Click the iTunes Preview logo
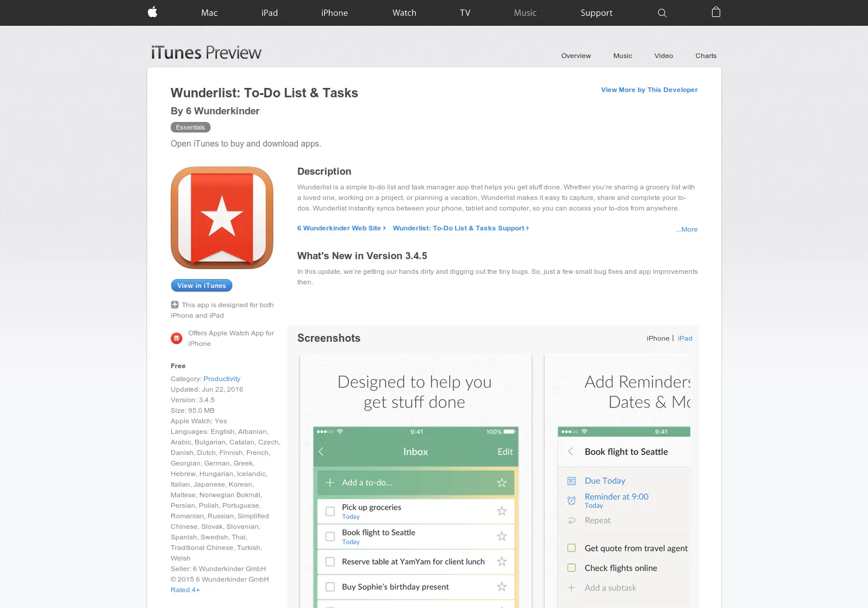The height and width of the screenshot is (608, 868). [206, 53]
